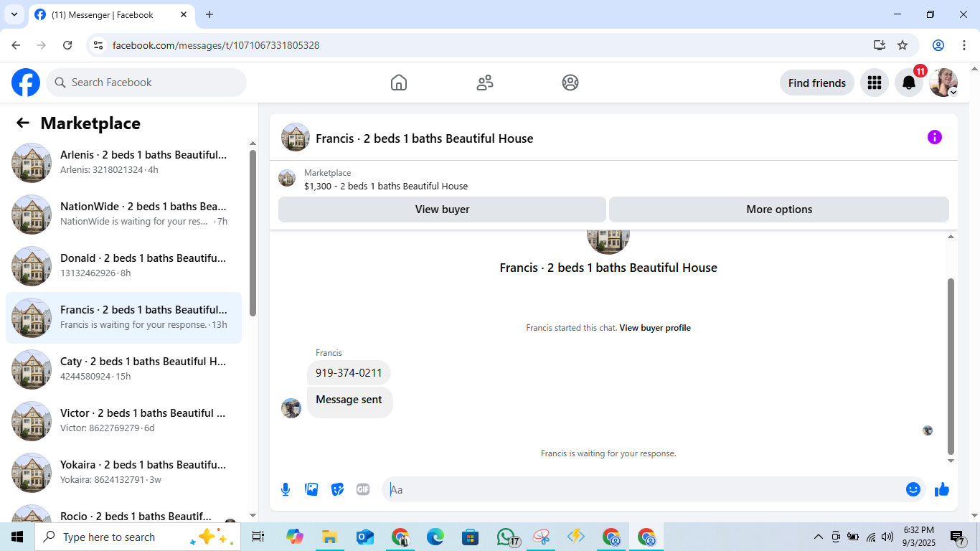This screenshot has height=551, width=980.
Task: Click the Facebook logo
Action: (x=26, y=83)
